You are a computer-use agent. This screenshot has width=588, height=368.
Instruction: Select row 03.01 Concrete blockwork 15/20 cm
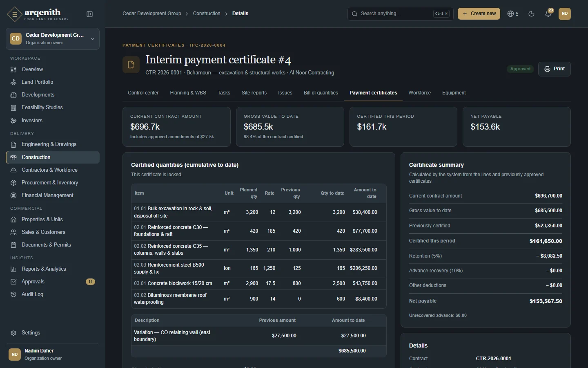[x=258, y=283]
